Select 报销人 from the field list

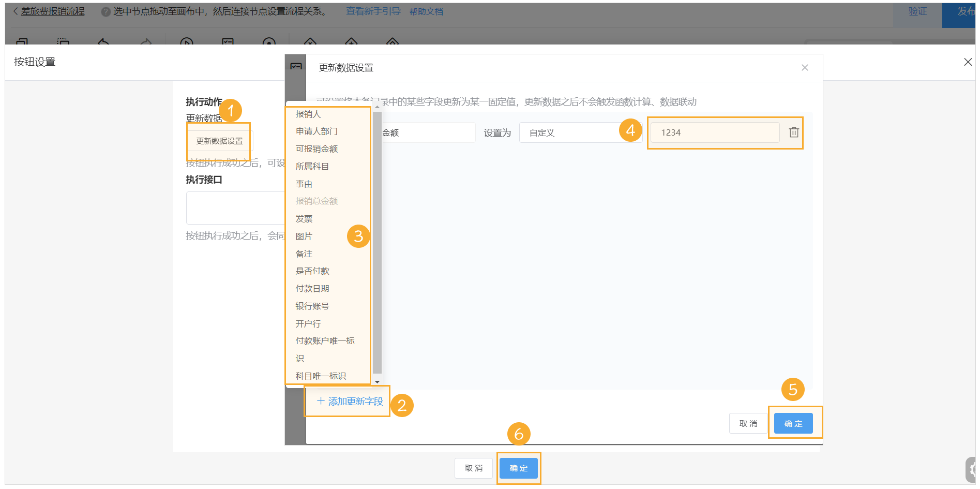(308, 114)
